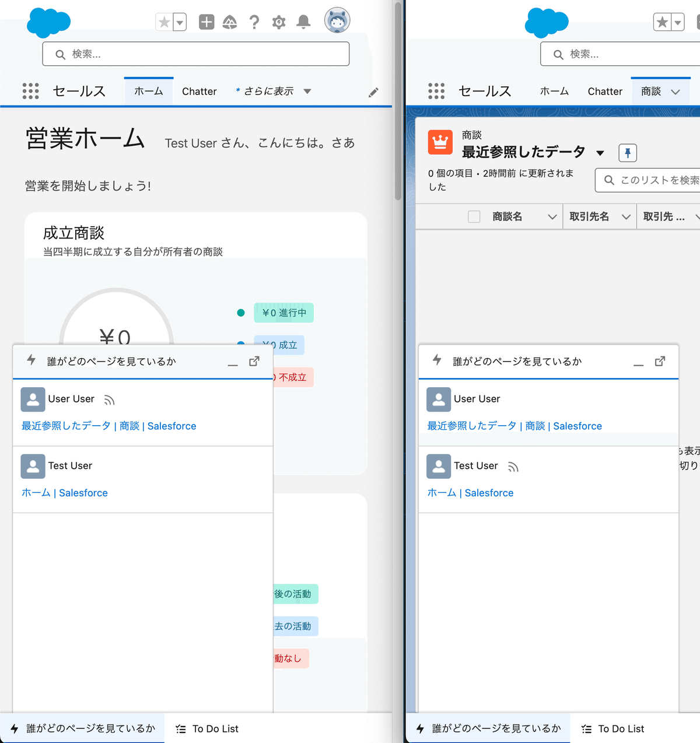The height and width of the screenshot is (743, 700).
Task: Click the orange 商談 crown icon
Action: pos(440,142)
